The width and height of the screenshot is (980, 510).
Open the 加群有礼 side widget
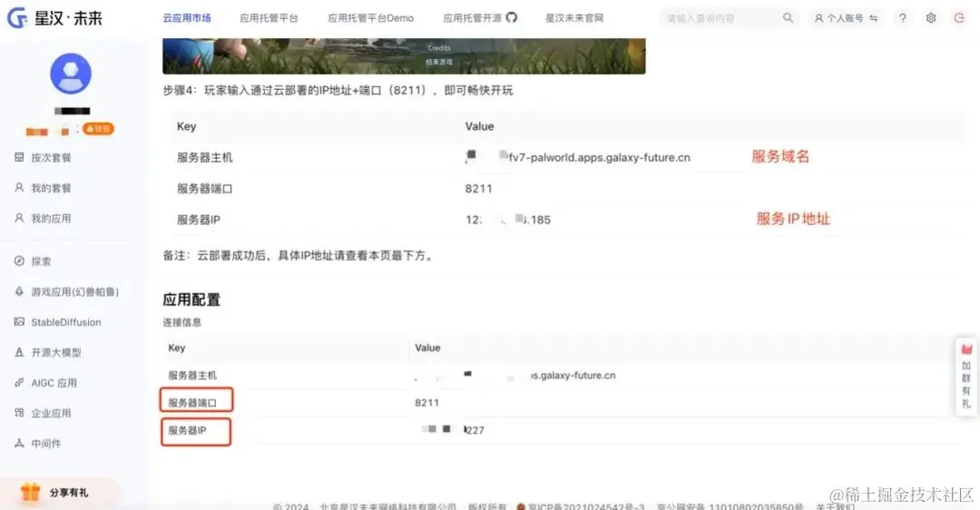[966, 377]
